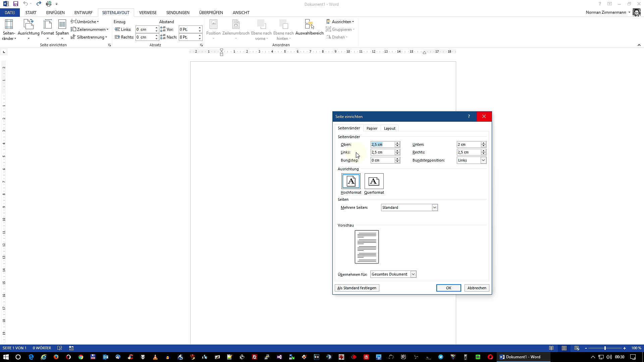Click Als Standard festlegen button
The image size is (644, 362).
pyautogui.click(x=357, y=288)
